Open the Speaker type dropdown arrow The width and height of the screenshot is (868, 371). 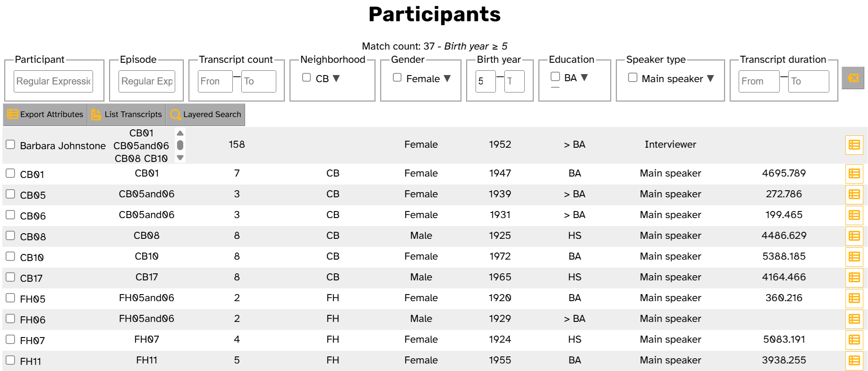click(710, 78)
